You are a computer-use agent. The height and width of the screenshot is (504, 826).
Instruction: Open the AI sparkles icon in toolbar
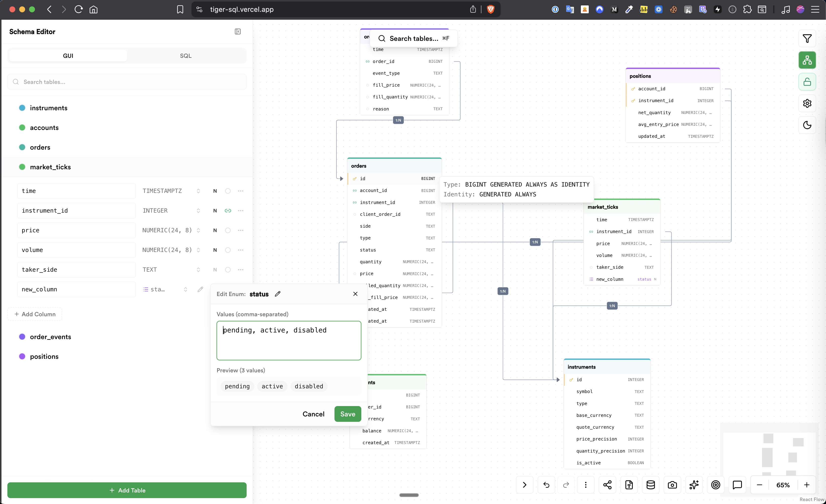(694, 485)
